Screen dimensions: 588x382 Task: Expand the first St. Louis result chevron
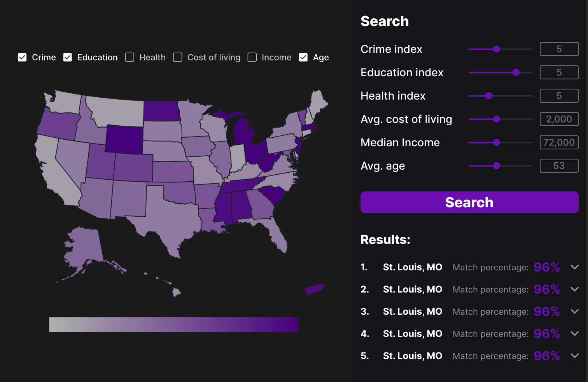coord(574,267)
